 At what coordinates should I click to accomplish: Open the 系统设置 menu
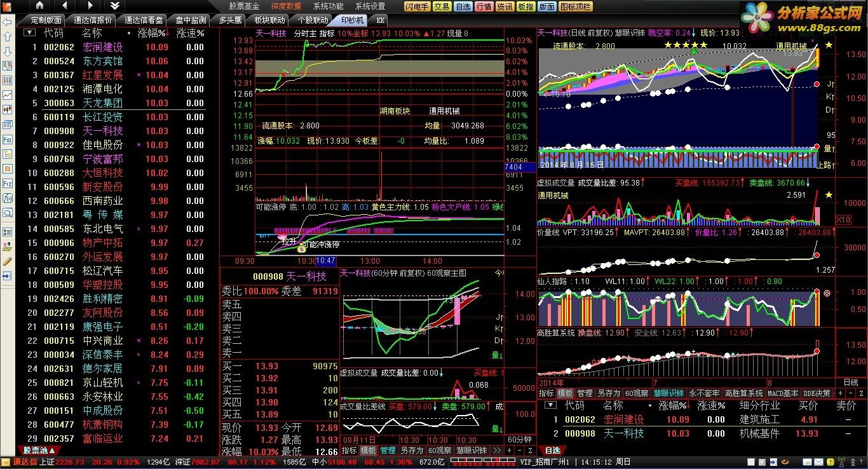370,6
